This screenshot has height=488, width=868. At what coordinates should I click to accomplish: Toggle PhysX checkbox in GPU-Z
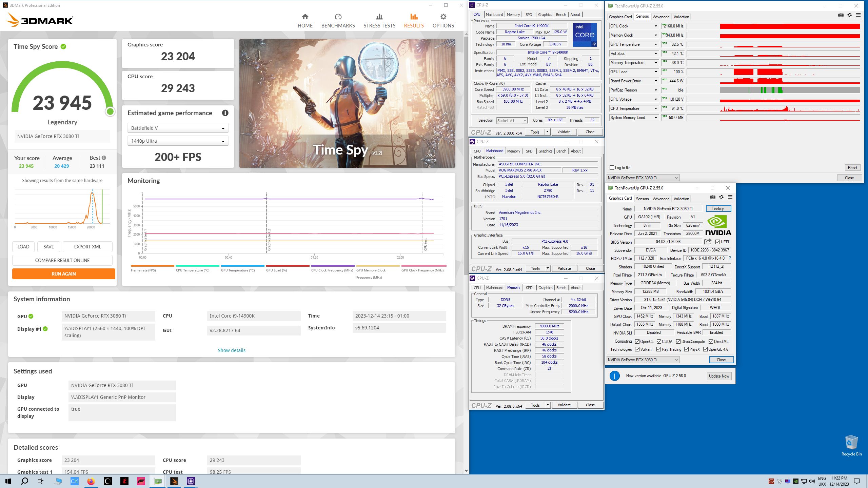(x=686, y=349)
